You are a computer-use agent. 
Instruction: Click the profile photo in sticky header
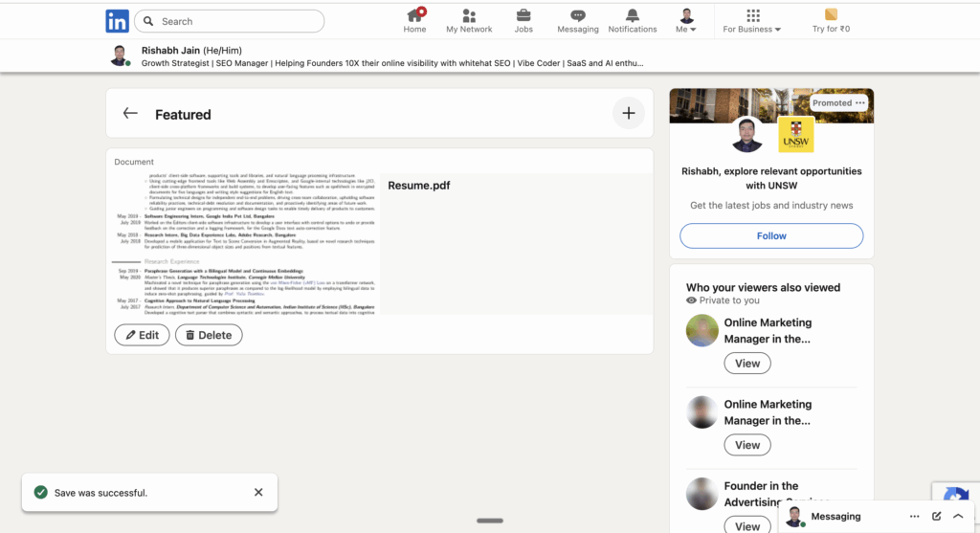pyautogui.click(x=120, y=55)
